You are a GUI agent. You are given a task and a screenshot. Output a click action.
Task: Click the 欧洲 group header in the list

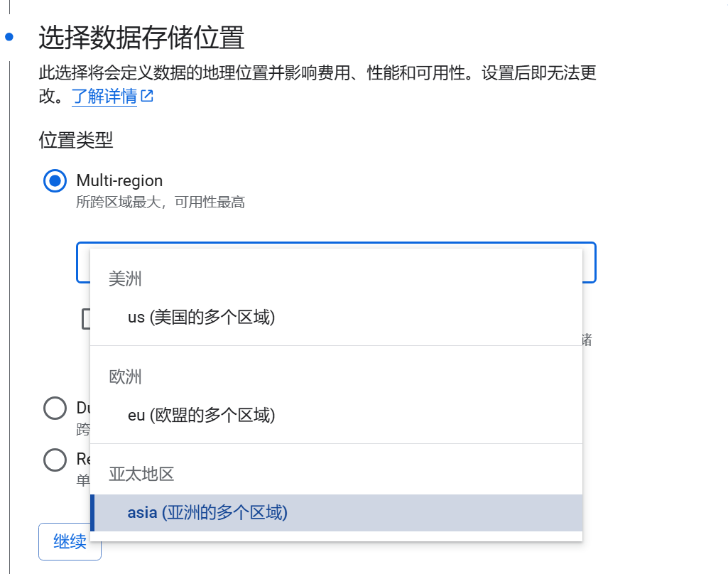pyautogui.click(x=125, y=377)
